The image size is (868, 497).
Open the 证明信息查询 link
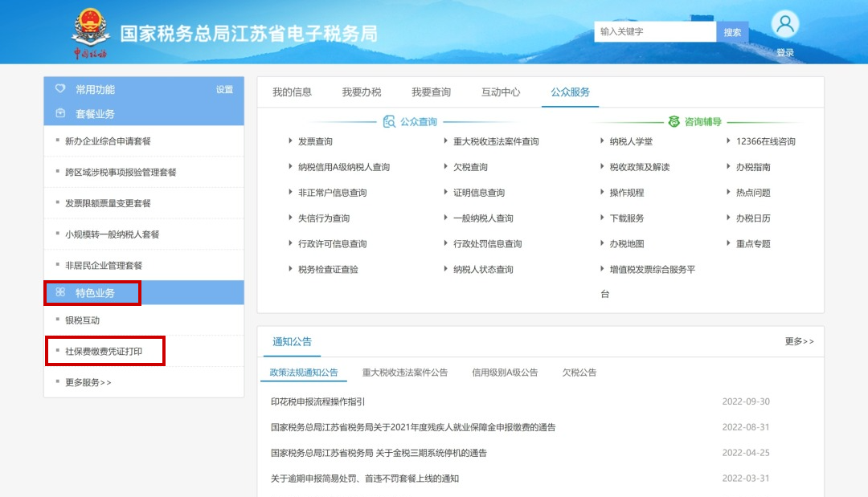coord(479,193)
